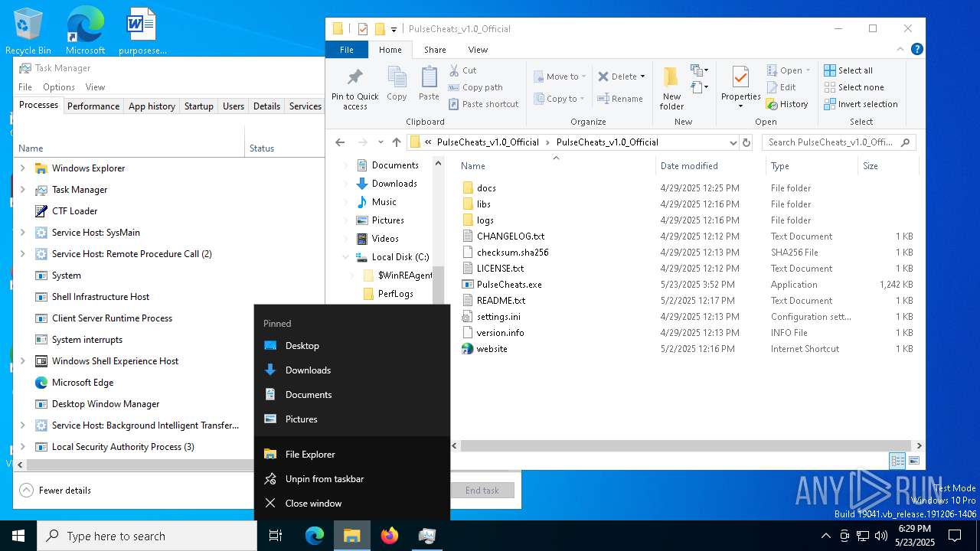980x551 pixels.
Task: Click Date modified column header
Action: pos(710,166)
